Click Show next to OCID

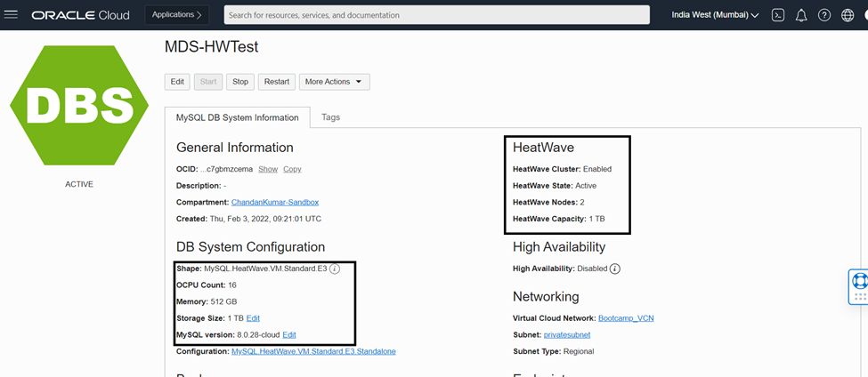point(268,169)
